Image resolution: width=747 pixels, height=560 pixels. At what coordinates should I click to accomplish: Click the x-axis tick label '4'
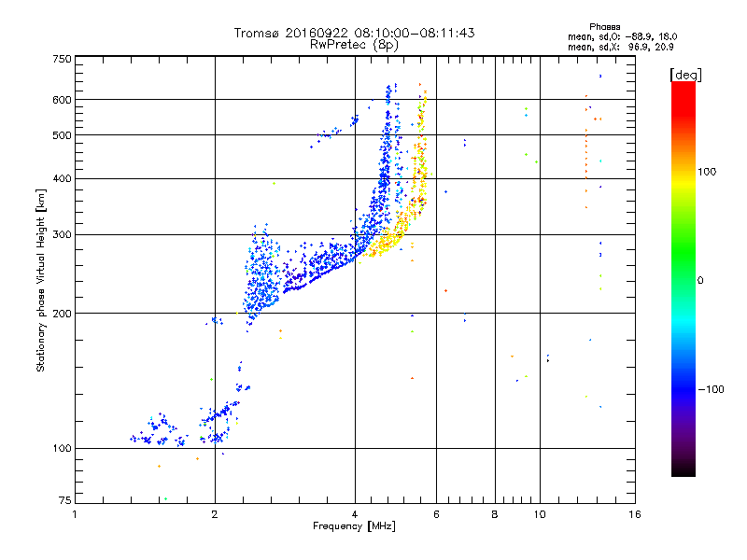[355, 514]
